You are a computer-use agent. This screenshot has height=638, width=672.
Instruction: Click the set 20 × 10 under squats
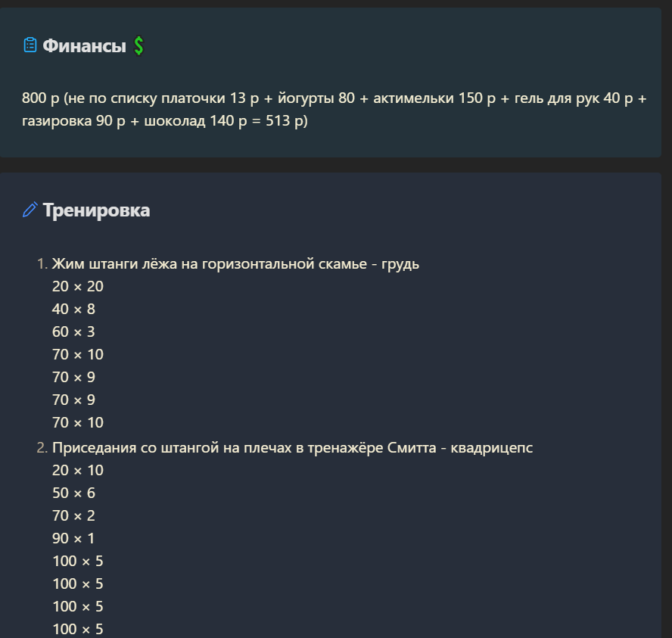78,470
